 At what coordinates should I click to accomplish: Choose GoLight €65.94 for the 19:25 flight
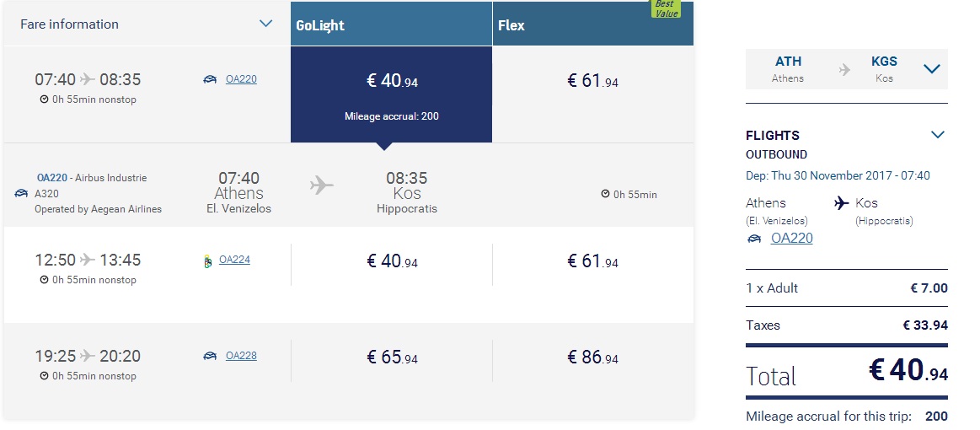pyautogui.click(x=392, y=357)
